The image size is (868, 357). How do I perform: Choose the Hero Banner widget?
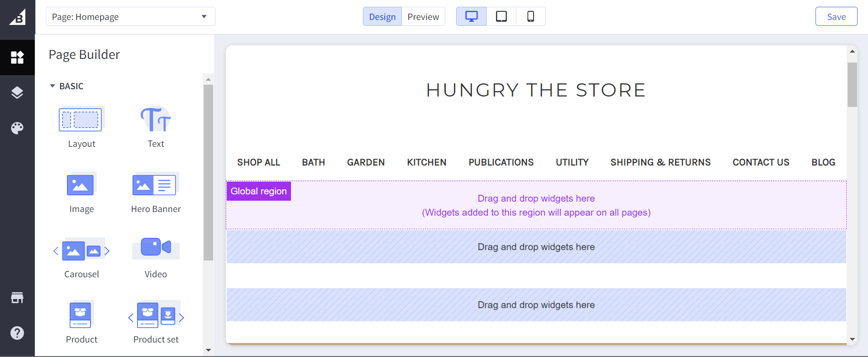[156, 185]
